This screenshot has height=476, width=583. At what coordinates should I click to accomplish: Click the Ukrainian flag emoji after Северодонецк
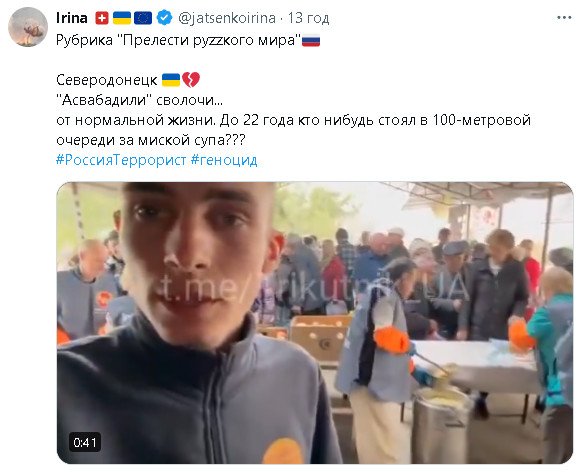(171, 80)
